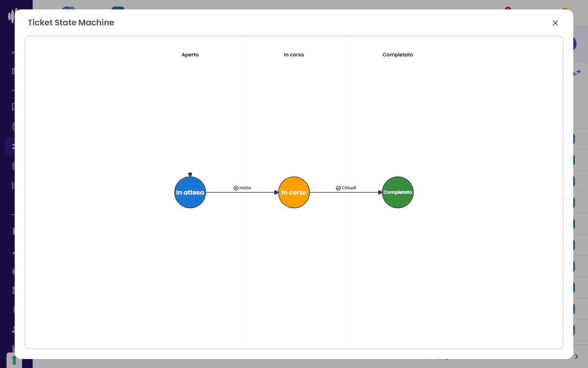Click the Ticket State Machine title
This screenshot has width=588, height=368.
click(x=71, y=22)
